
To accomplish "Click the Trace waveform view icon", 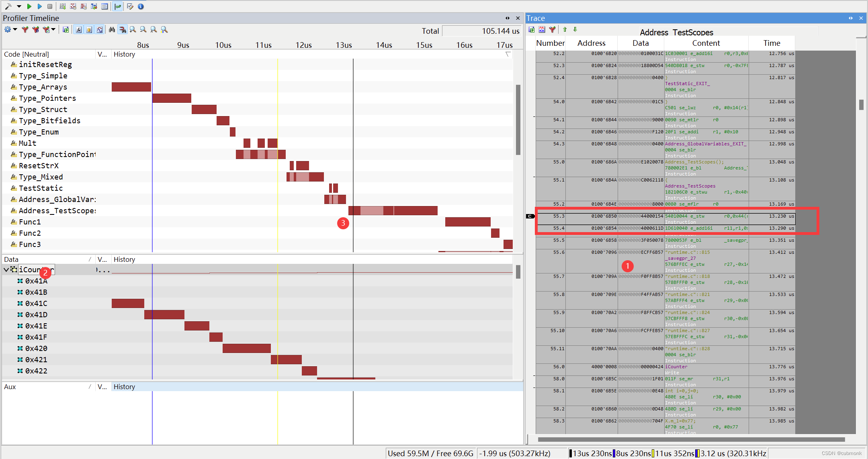I will 542,29.
